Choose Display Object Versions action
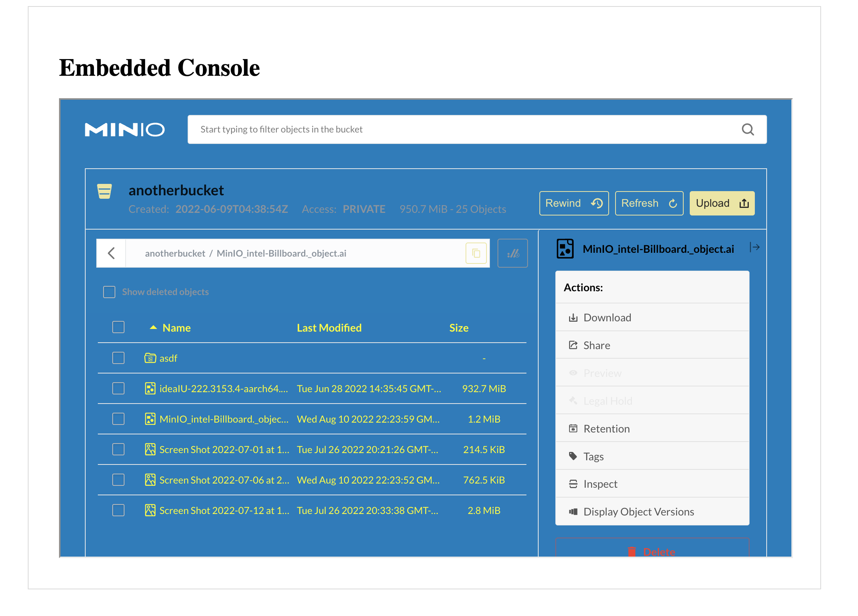Image resolution: width=858 pixels, height=616 pixels. point(652,512)
